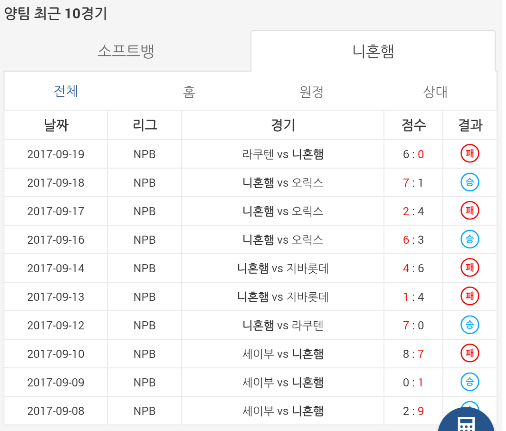Filter by 상대 head-to-head games

(x=435, y=92)
